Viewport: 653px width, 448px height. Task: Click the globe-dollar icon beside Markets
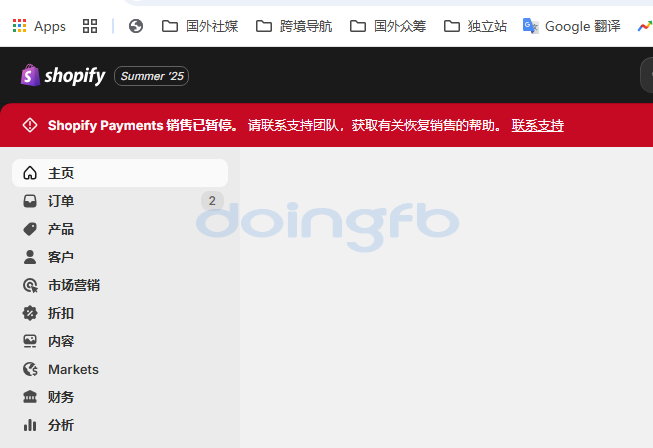tap(30, 369)
